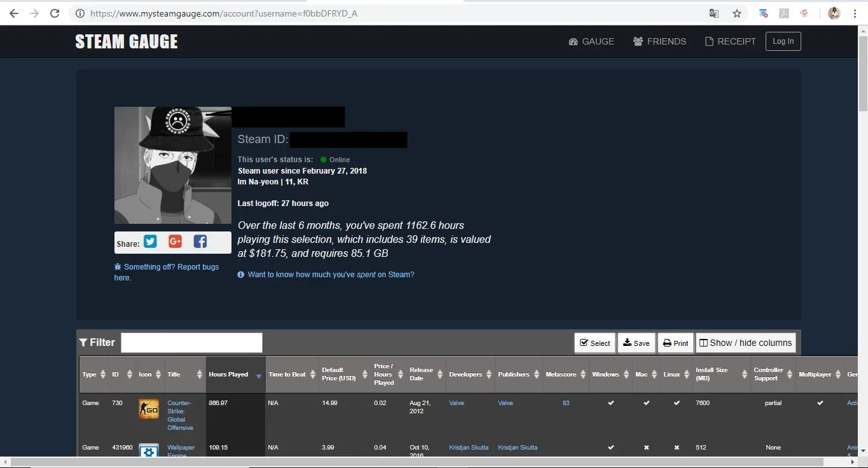Image resolution: width=868 pixels, height=468 pixels.
Task: Click the bug icon by report link
Action: click(x=118, y=267)
